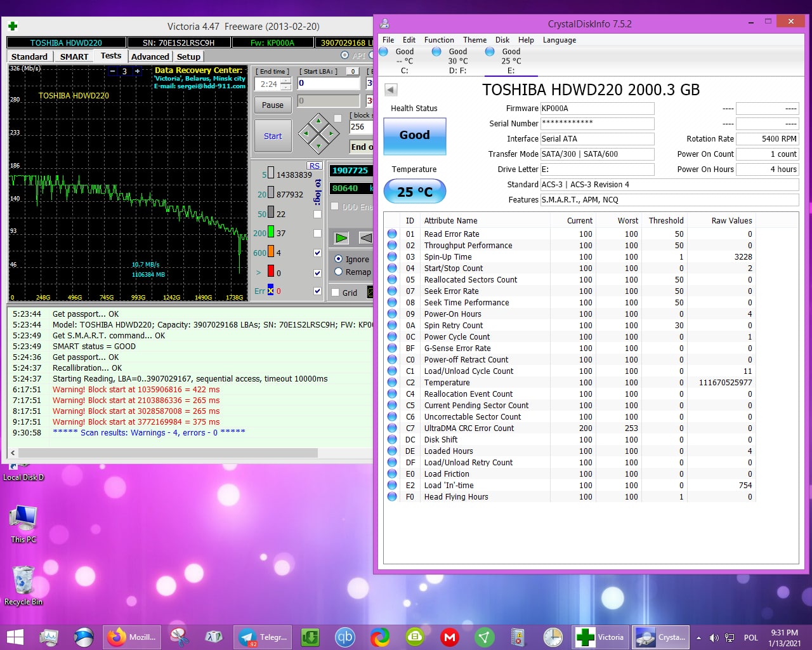Viewport: 812px width, 650px height.
Task: Click the green 200 ms color block
Action: tap(271, 232)
